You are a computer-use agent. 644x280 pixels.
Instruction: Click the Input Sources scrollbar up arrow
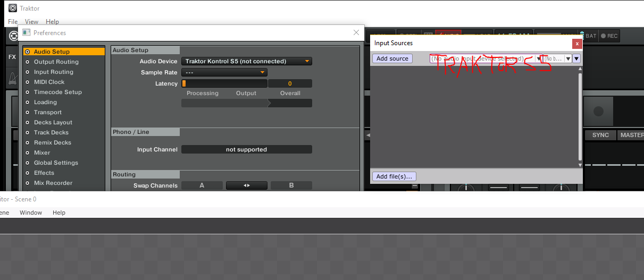tap(580, 70)
